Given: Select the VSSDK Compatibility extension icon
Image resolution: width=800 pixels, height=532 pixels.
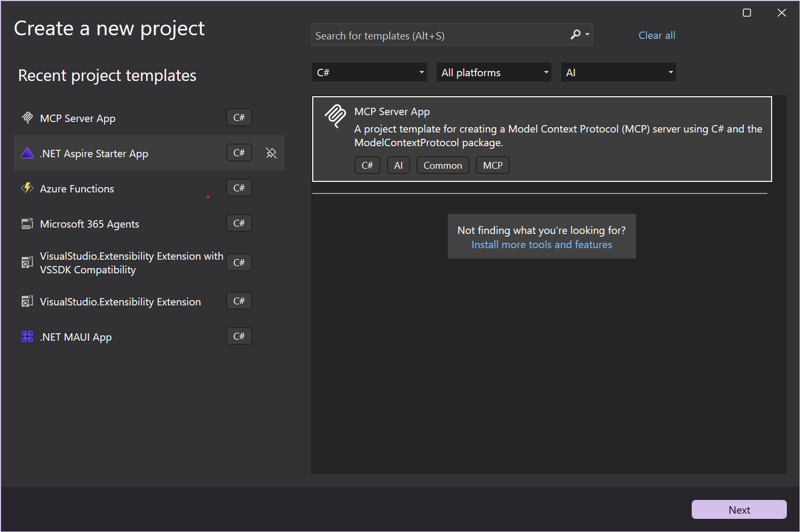Looking at the screenshot, I should pyautogui.click(x=27, y=262).
